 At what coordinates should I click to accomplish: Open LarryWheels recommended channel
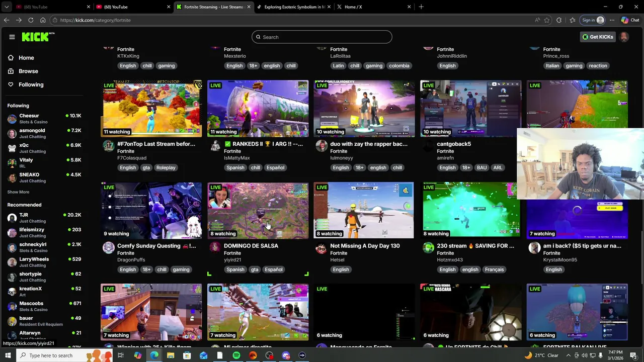point(44,262)
